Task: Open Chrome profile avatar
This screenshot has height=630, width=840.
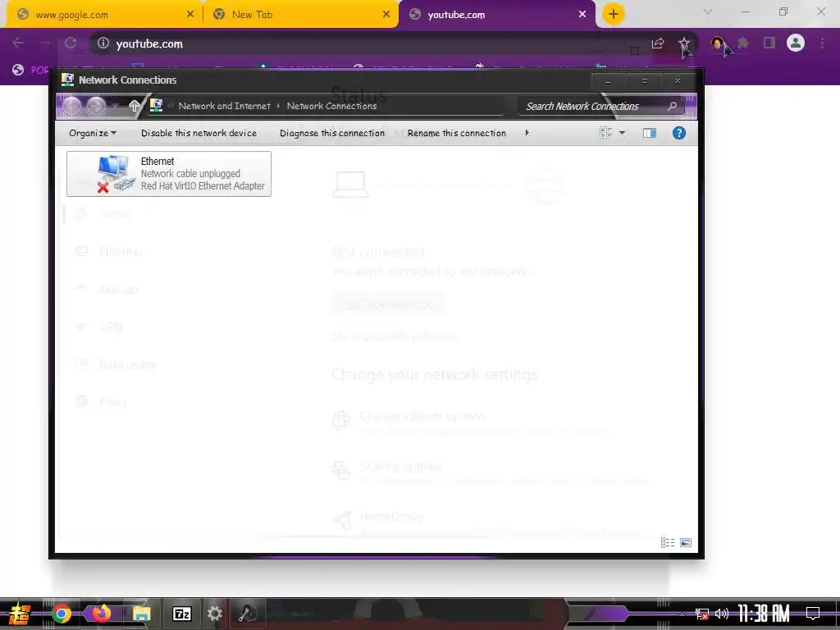Action: pyautogui.click(x=796, y=43)
